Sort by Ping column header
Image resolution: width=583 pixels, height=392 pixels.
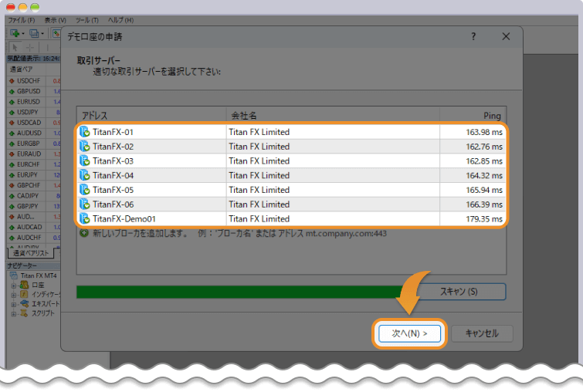pos(473,115)
